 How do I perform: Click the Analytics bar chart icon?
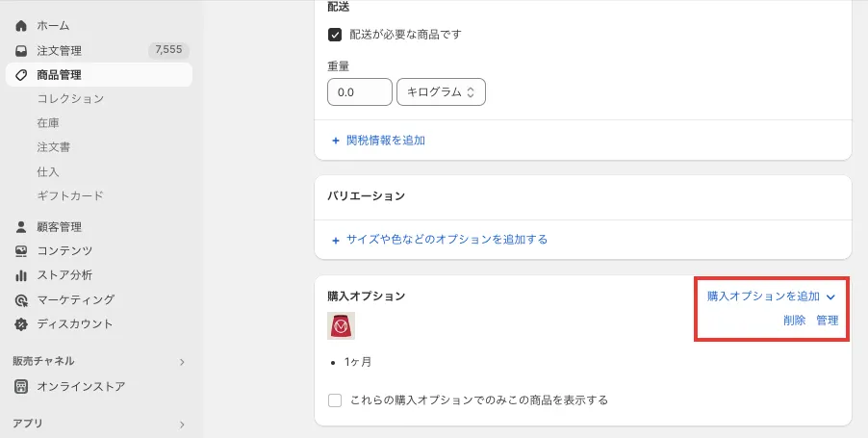pos(21,276)
